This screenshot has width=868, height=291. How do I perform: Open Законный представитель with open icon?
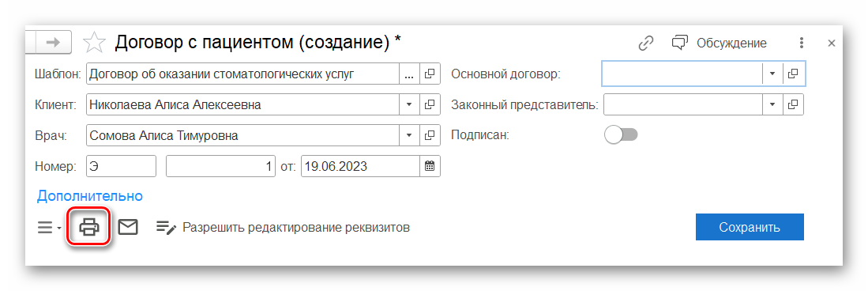coord(793,104)
